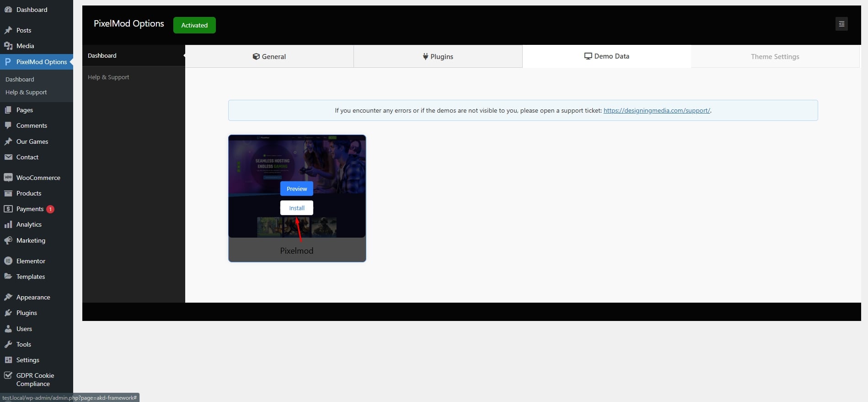
Task: Click the Dashboard gauge icon in sidebar
Action: (8, 10)
